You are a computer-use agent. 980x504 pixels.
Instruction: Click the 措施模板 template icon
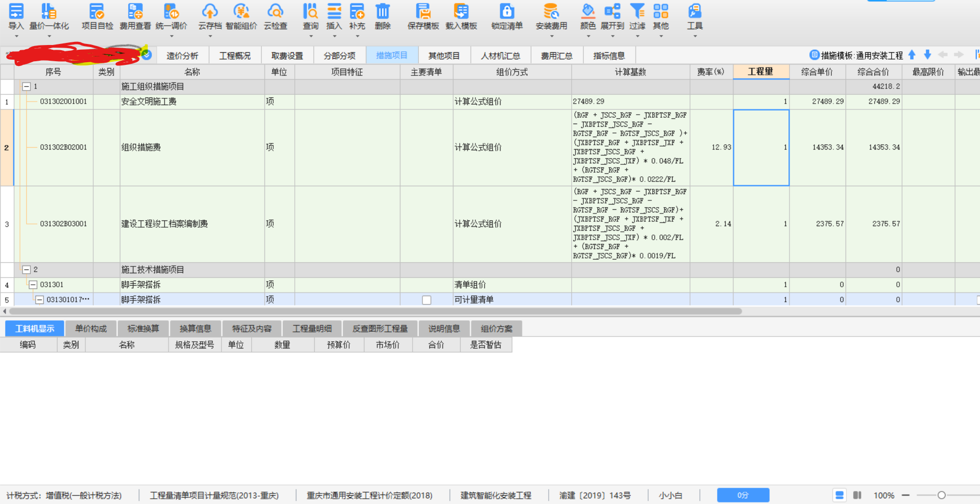point(815,55)
